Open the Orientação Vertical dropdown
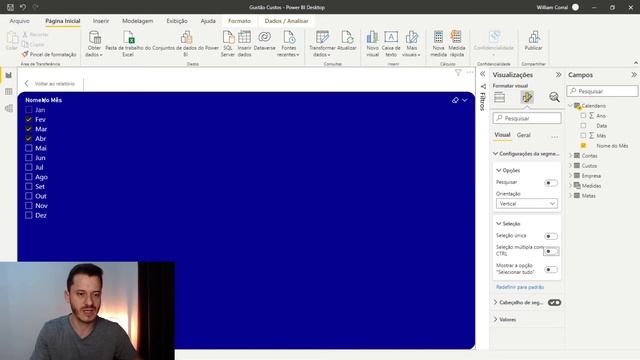 (x=527, y=203)
